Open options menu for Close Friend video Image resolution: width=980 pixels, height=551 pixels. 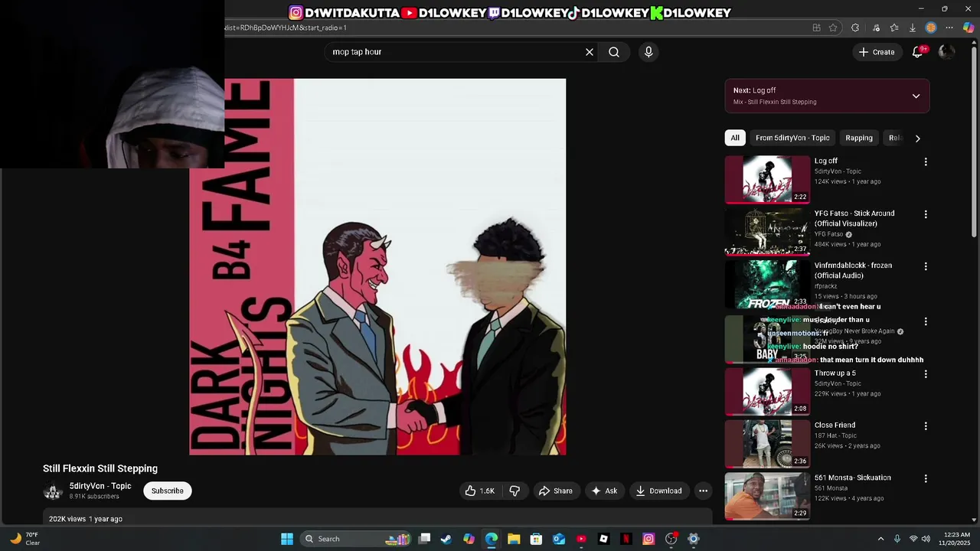tap(926, 426)
